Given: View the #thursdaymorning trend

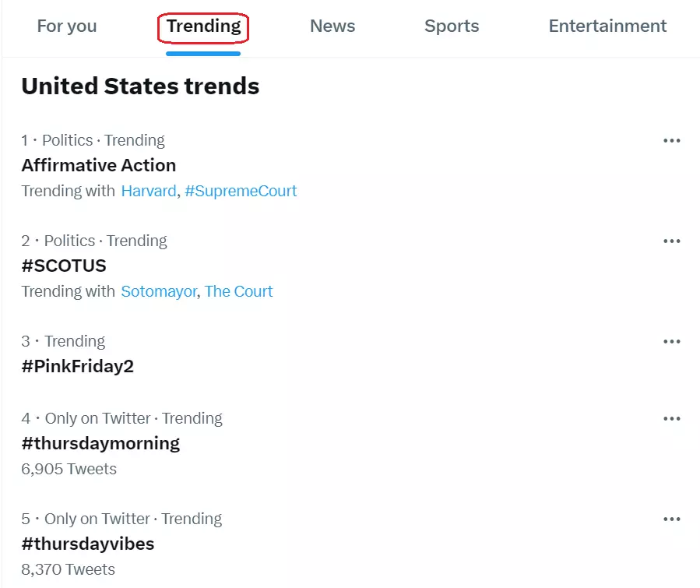Looking at the screenshot, I should [100, 443].
